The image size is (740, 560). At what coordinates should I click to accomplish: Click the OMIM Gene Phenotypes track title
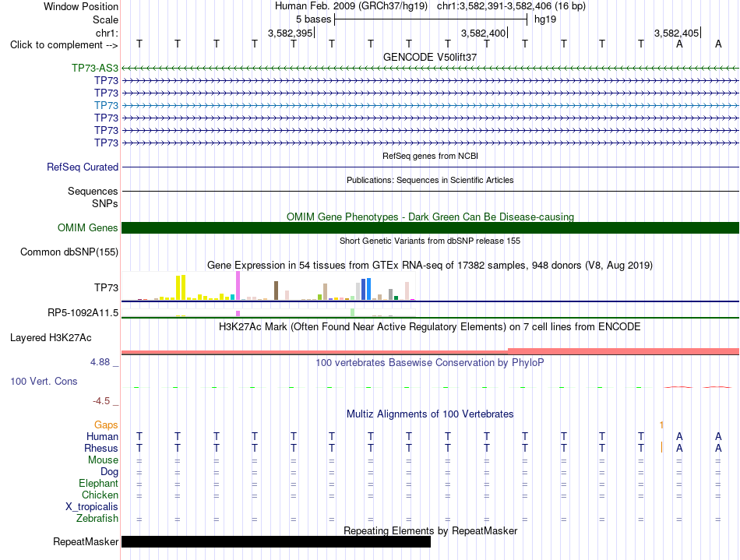[430, 217]
